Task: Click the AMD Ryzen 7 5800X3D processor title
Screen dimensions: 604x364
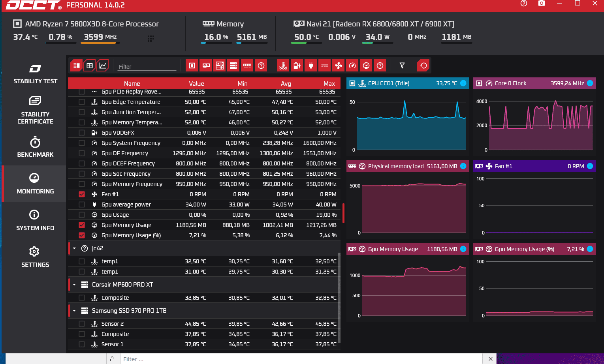Action: (92, 24)
